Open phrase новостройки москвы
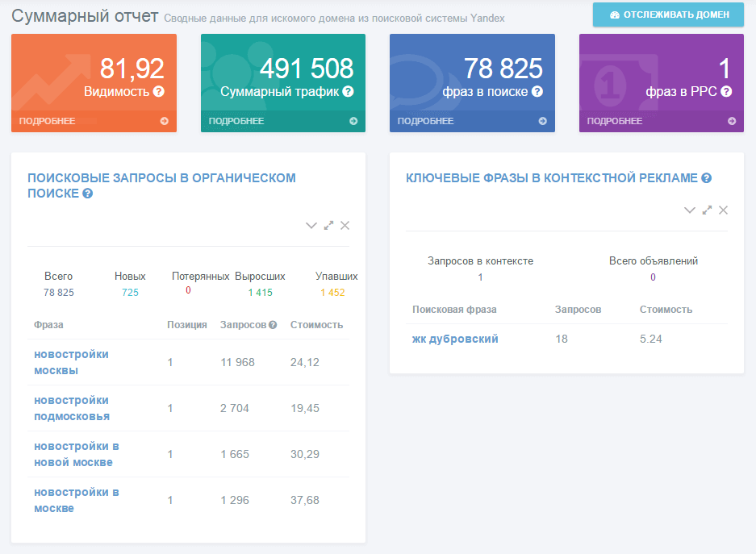This screenshot has height=554, width=756. point(71,362)
